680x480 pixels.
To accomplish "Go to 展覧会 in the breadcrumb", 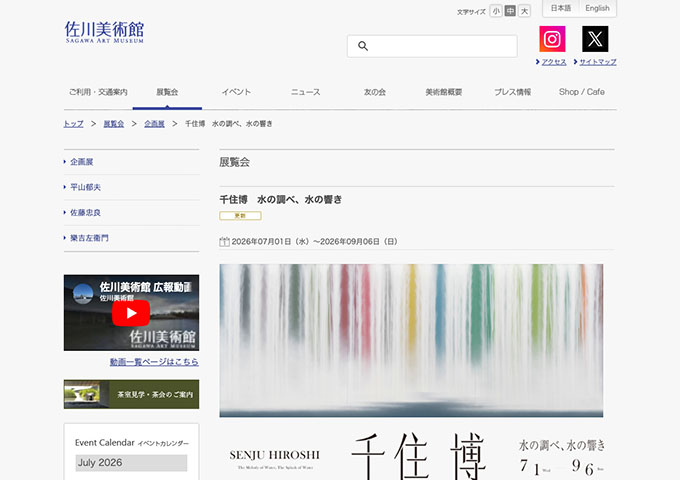I will [114, 124].
